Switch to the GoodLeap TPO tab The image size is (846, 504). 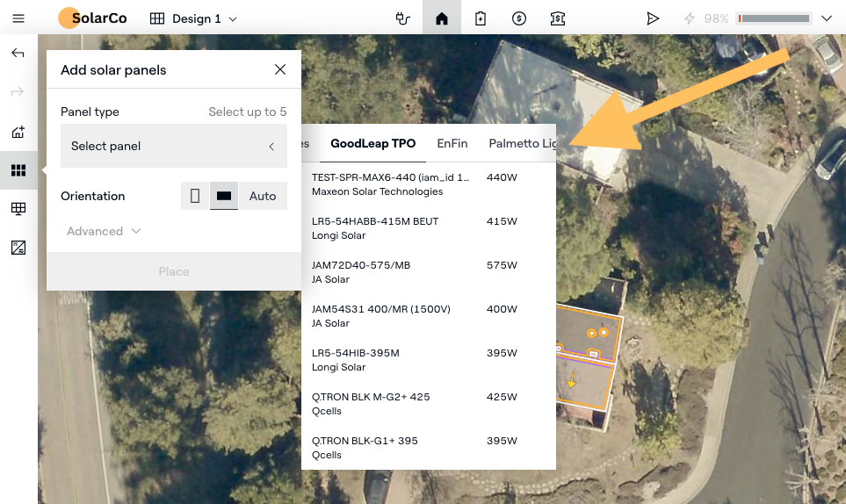(x=372, y=144)
